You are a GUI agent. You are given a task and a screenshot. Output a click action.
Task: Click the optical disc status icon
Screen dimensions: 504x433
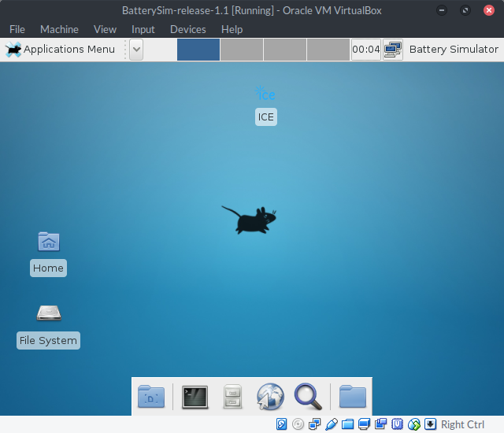[298, 424]
